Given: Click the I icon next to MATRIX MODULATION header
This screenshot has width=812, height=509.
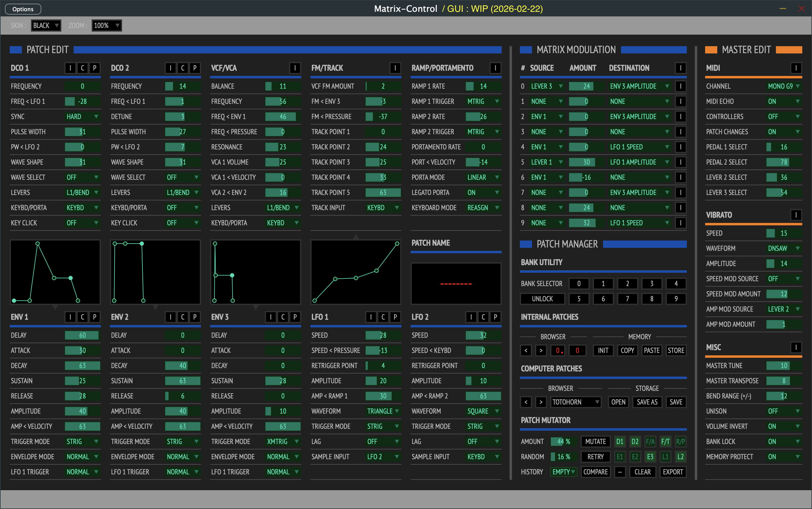Looking at the screenshot, I should pos(681,68).
